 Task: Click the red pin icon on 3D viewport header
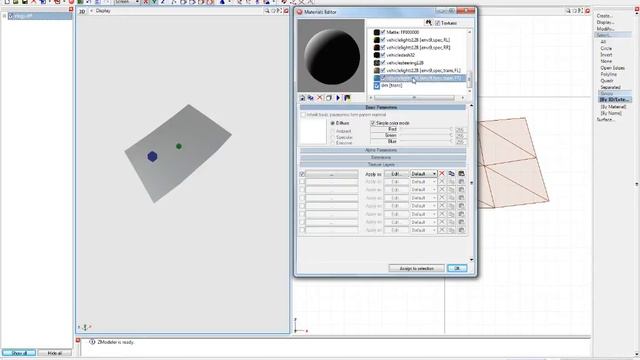(286, 11)
